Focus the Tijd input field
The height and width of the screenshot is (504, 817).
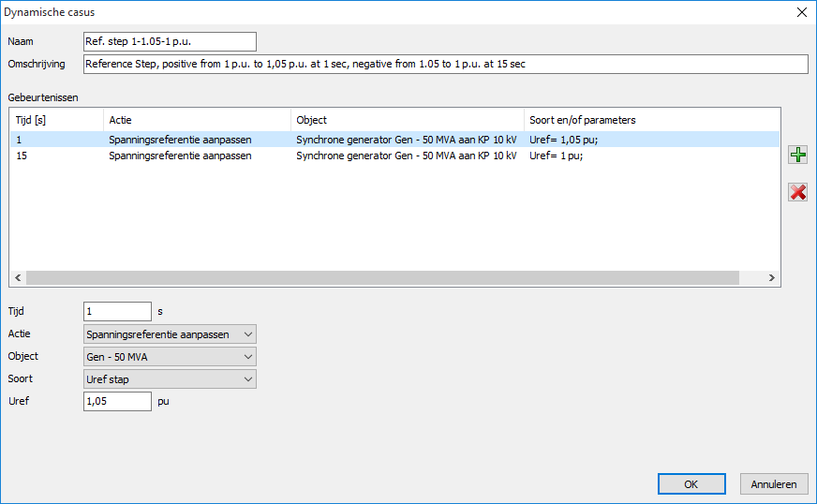tap(117, 312)
